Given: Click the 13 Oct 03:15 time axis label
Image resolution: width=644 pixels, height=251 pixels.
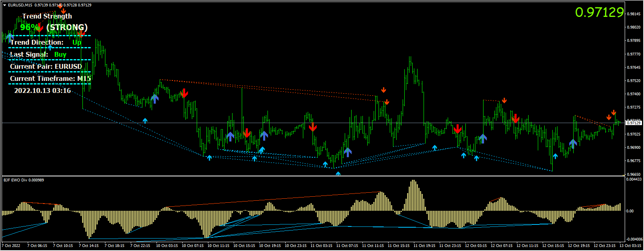Looking at the screenshot, I should tap(630, 245).
